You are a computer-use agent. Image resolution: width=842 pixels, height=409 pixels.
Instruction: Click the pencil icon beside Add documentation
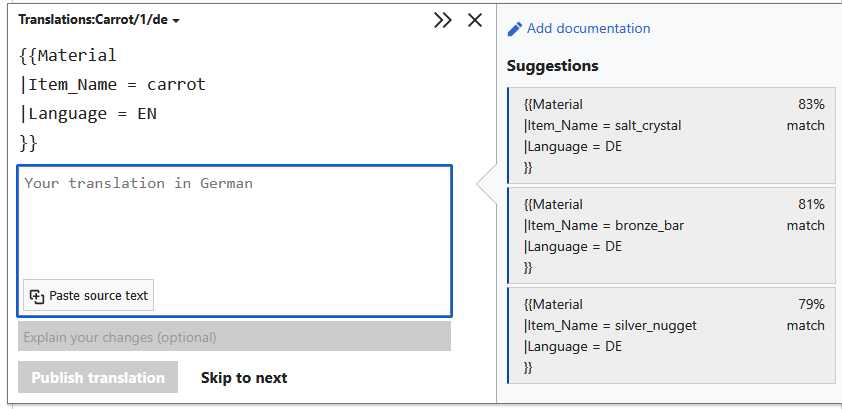coord(515,29)
